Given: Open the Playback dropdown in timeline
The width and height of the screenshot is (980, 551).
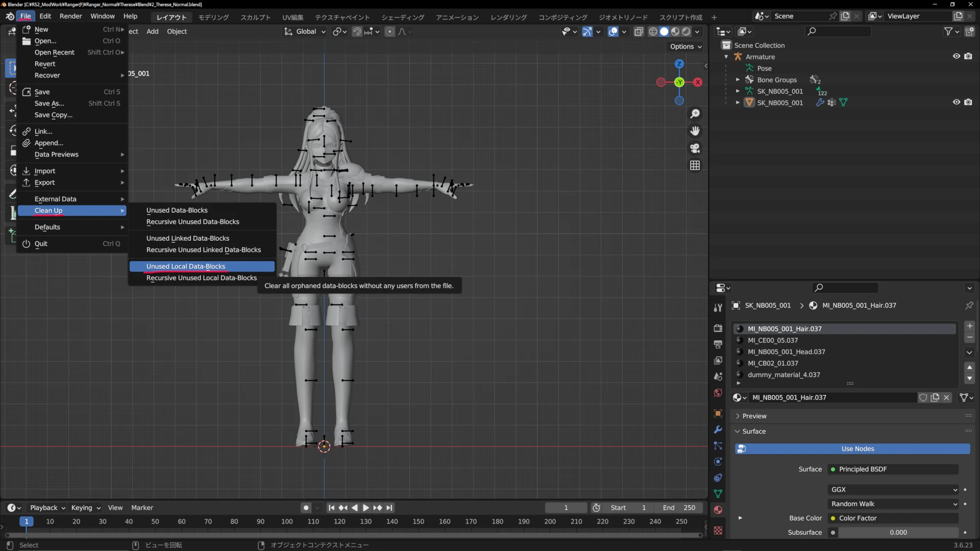Looking at the screenshot, I should pos(47,508).
